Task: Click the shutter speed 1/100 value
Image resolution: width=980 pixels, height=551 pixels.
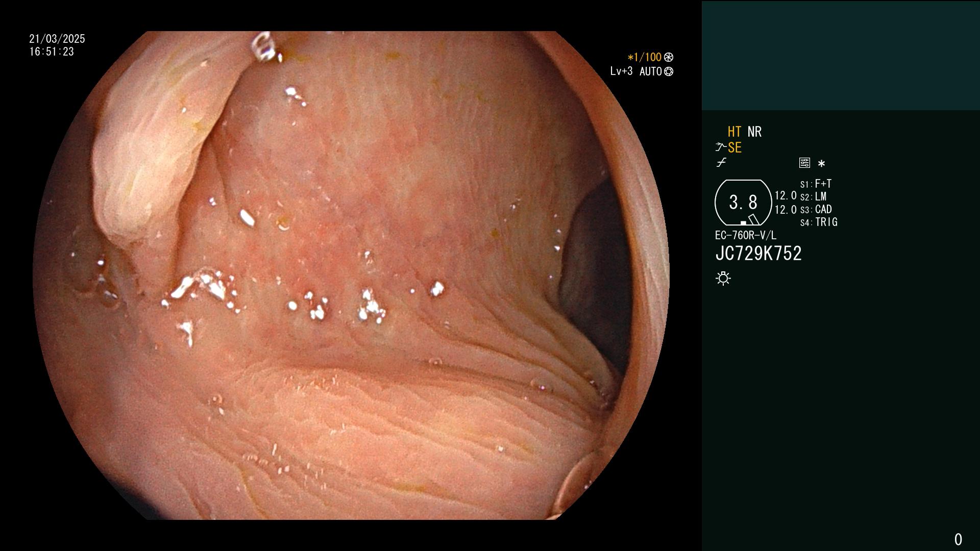Action: (644, 57)
